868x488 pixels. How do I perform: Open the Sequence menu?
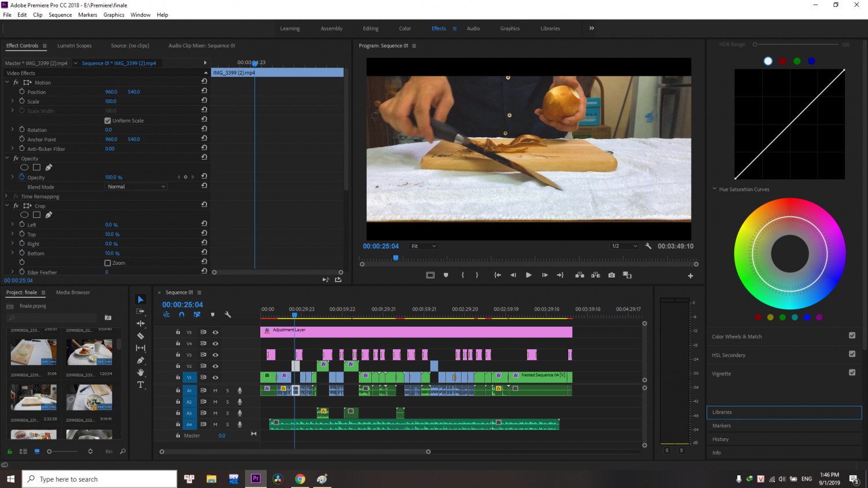(60, 15)
